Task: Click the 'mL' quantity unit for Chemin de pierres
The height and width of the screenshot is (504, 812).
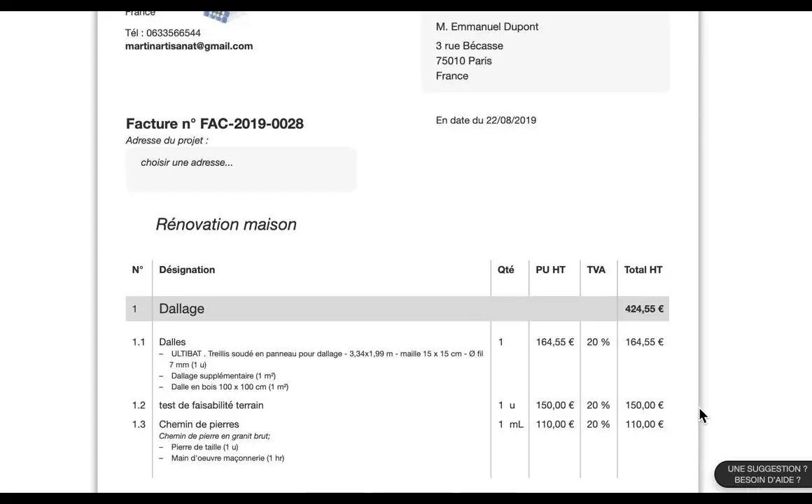Action: 516,424
